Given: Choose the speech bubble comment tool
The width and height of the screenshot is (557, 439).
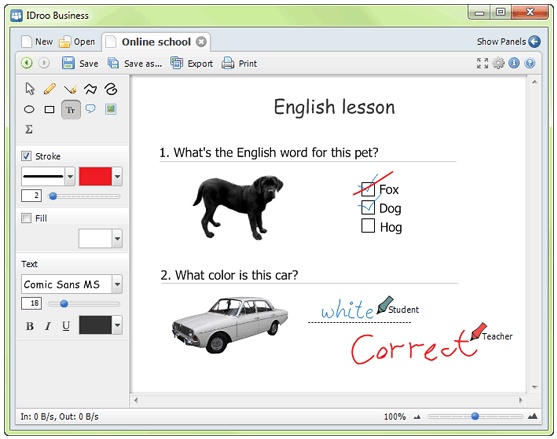Looking at the screenshot, I should (91, 109).
